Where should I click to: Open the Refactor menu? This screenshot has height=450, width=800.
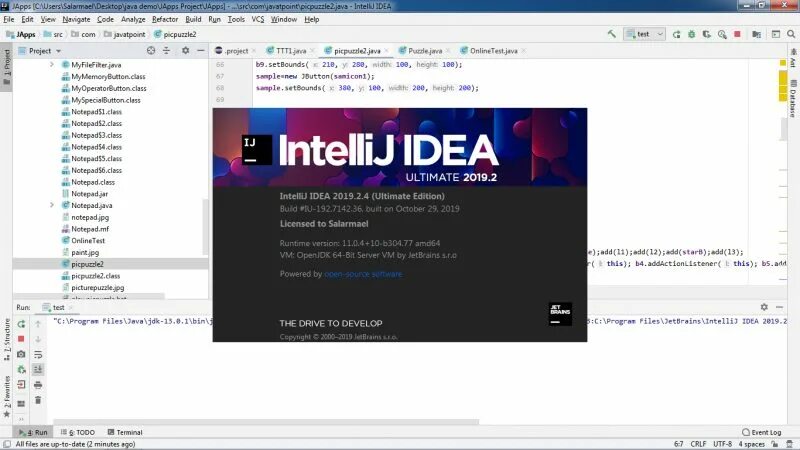[x=165, y=19]
